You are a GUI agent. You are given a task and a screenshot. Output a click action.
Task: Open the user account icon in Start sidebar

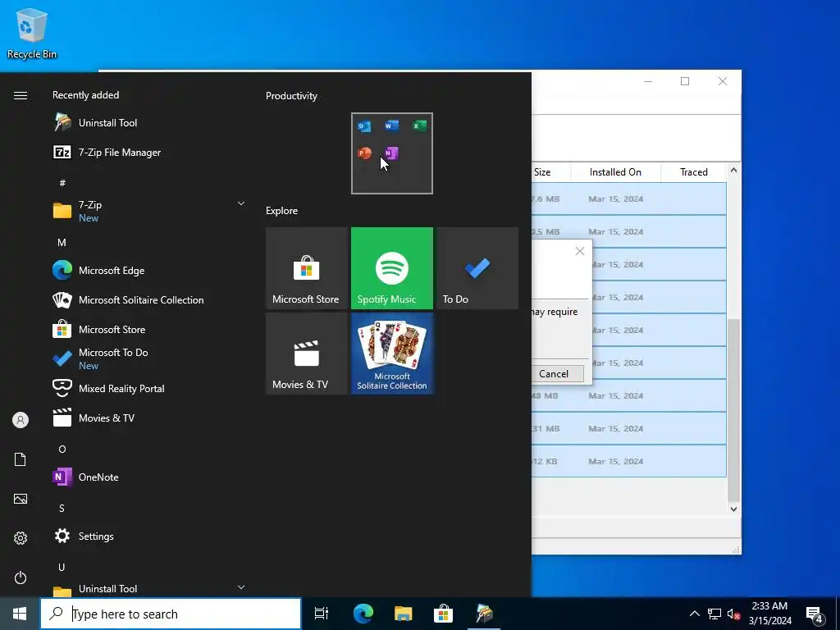click(21, 420)
